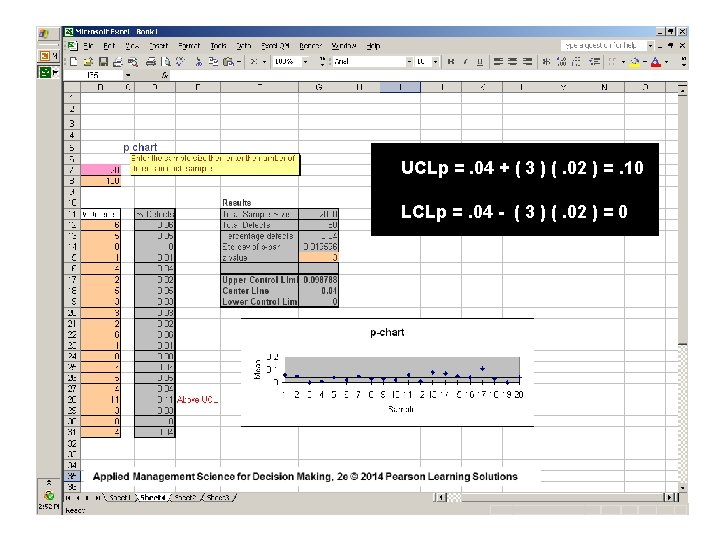This screenshot has height=540, width=720.
Task: Open the help question box dropdown
Action: pos(650,45)
